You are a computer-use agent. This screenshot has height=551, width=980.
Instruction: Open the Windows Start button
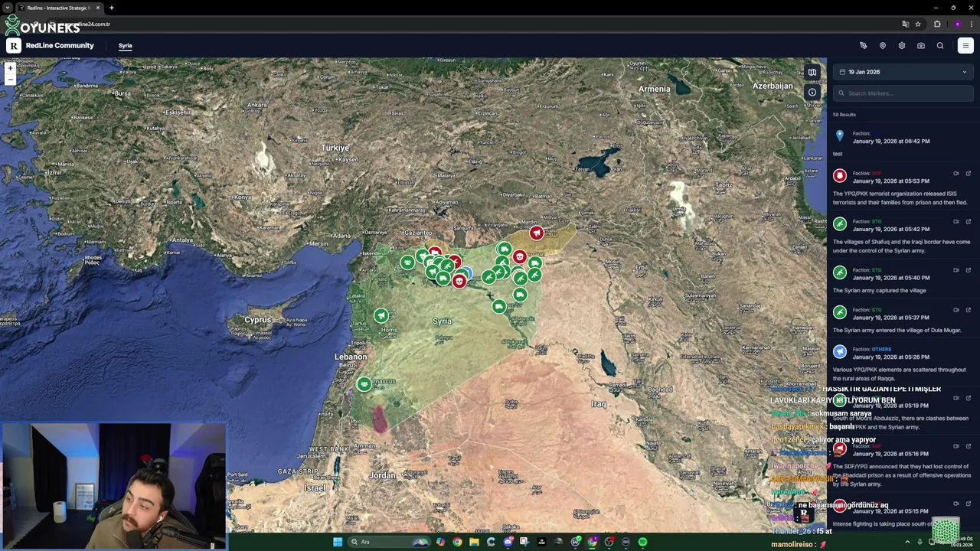pyautogui.click(x=338, y=542)
